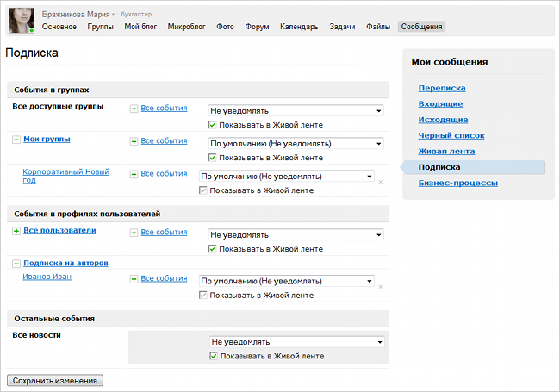560x392 pixels.
Task: Click the plus icon in Иванов Иван row
Action: (x=134, y=279)
